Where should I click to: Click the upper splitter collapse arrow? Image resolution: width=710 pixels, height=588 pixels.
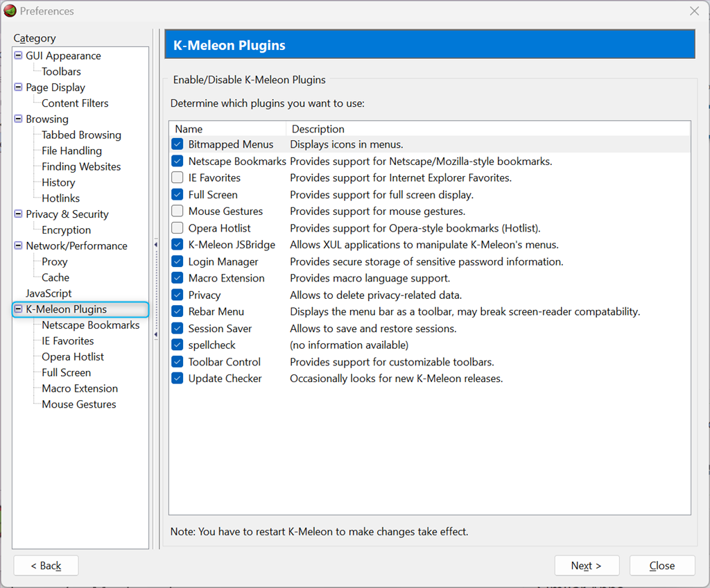point(156,245)
